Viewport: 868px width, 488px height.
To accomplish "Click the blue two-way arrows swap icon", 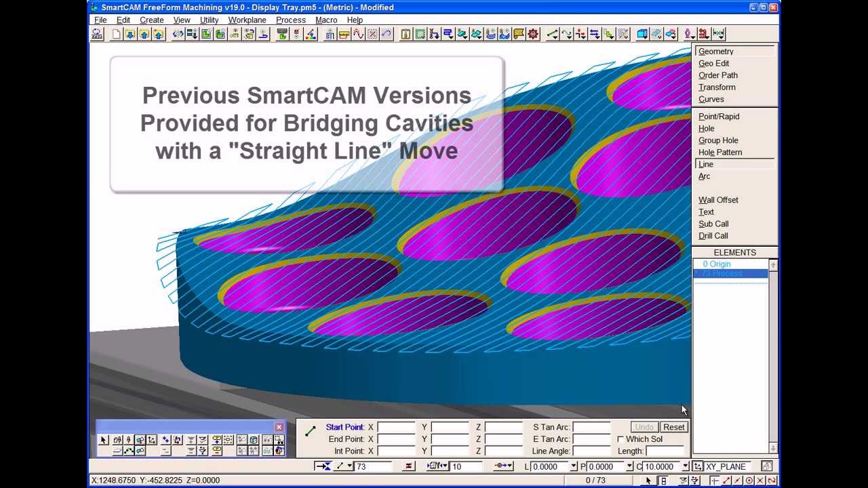I will [594, 34].
